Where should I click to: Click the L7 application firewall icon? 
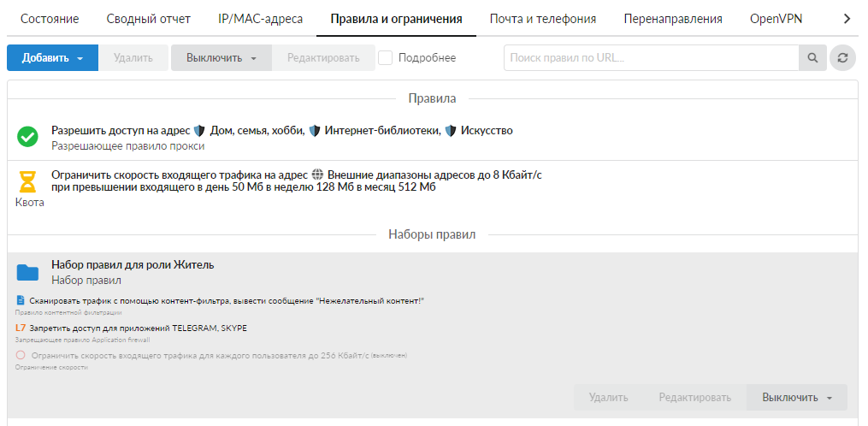tap(21, 328)
